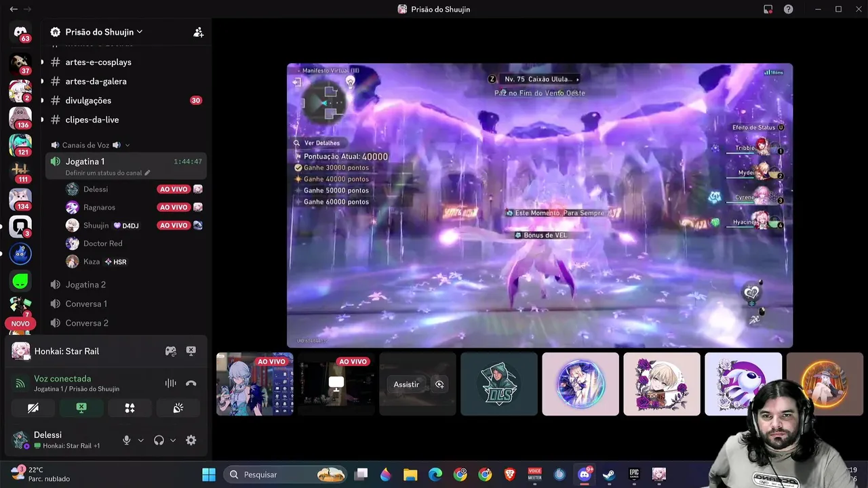Open the divulgações channel
The image size is (868, 488).
(88, 100)
